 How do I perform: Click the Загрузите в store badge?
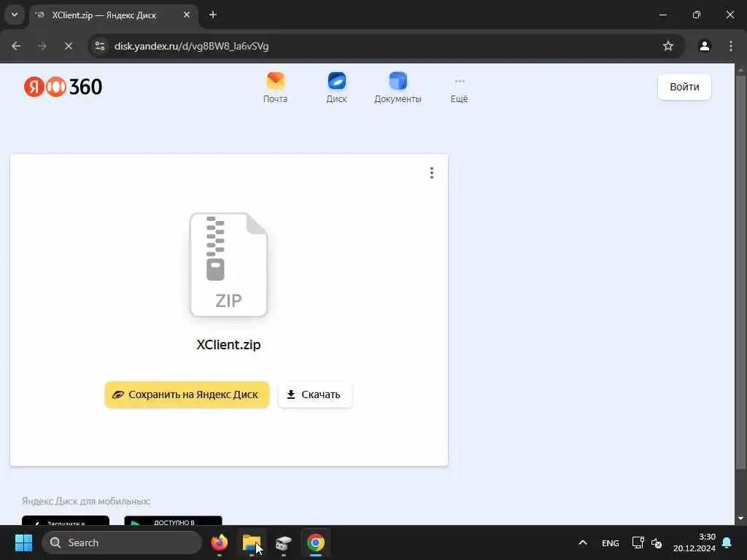[x=66, y=521]
